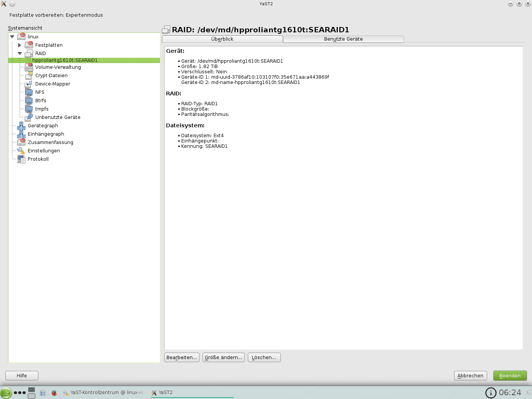Launch Firefox from the panel
The image size is (532, 399).
(x=54, y=393)
